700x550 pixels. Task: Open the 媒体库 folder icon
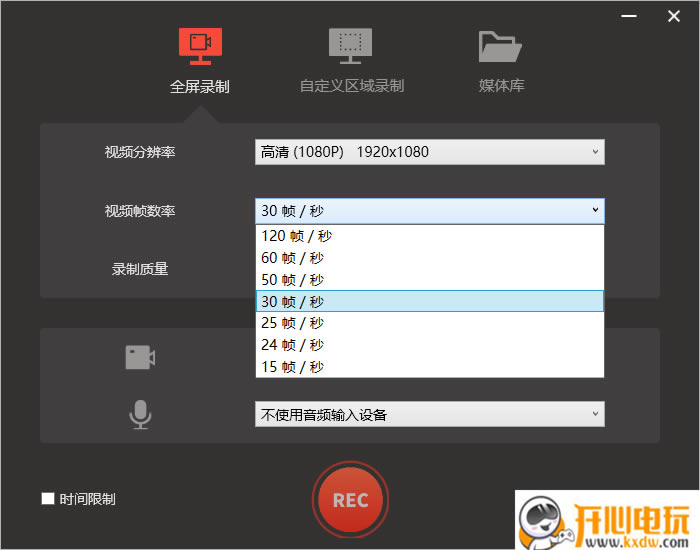(x=500, y=46)
